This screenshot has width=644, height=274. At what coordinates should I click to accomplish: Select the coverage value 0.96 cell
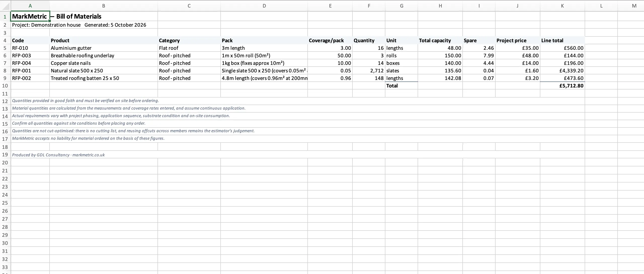pos(330,78)
